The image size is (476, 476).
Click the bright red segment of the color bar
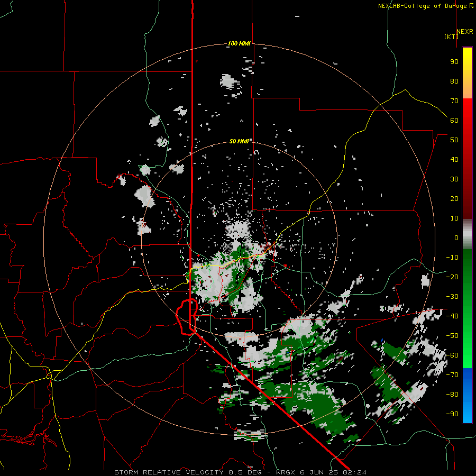point(467,109)
